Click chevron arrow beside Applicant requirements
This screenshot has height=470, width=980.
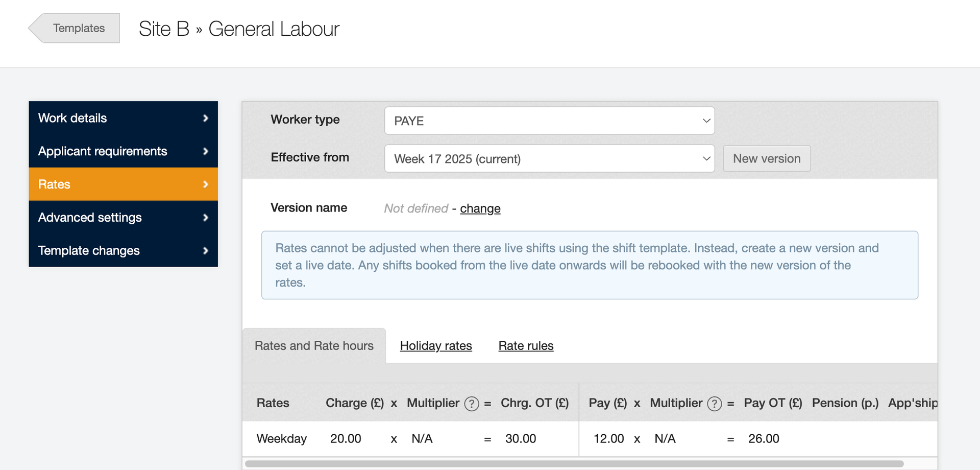coord(205,151)
